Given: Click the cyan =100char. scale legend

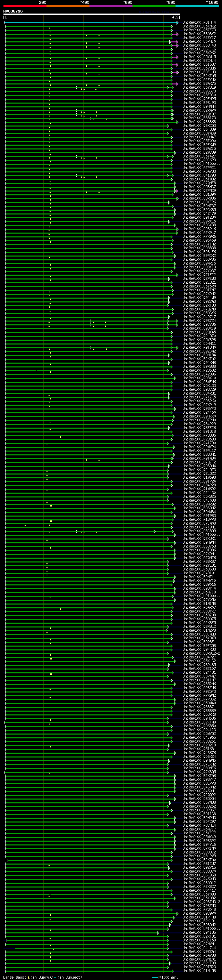Looking at the screenshot, I should pos(165,977).
